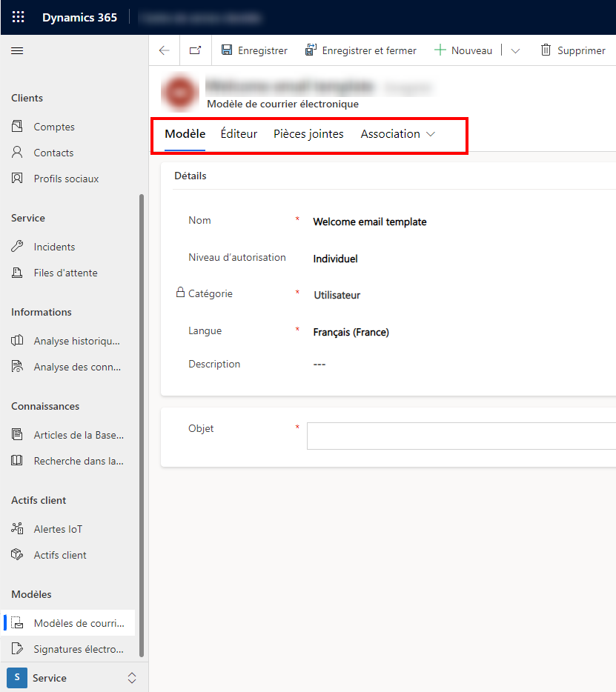Click the Enregistrer et fermer button
616x692 pixels.
(x=361, y=50)
